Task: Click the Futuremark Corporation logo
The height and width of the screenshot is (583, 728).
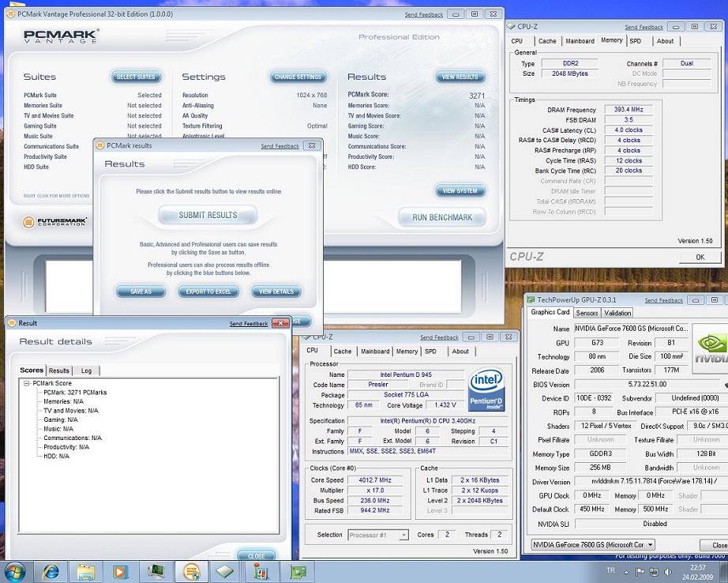Action: (54, 221)
